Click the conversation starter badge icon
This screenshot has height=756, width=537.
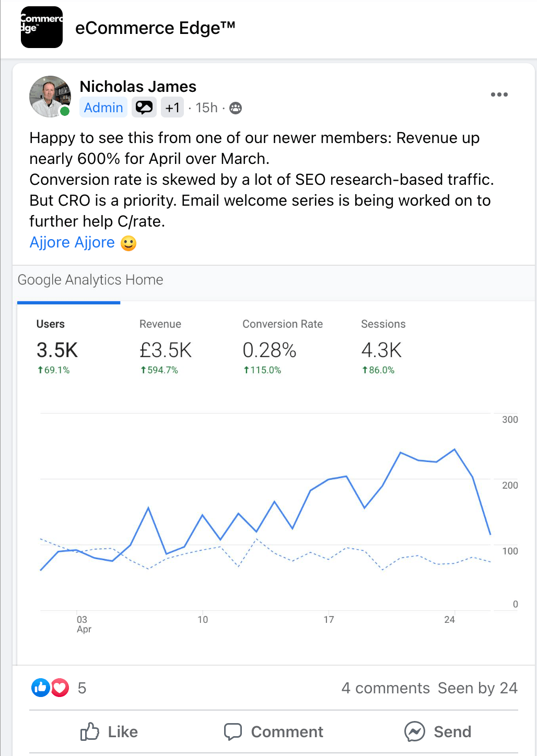(x=144, y=108)
